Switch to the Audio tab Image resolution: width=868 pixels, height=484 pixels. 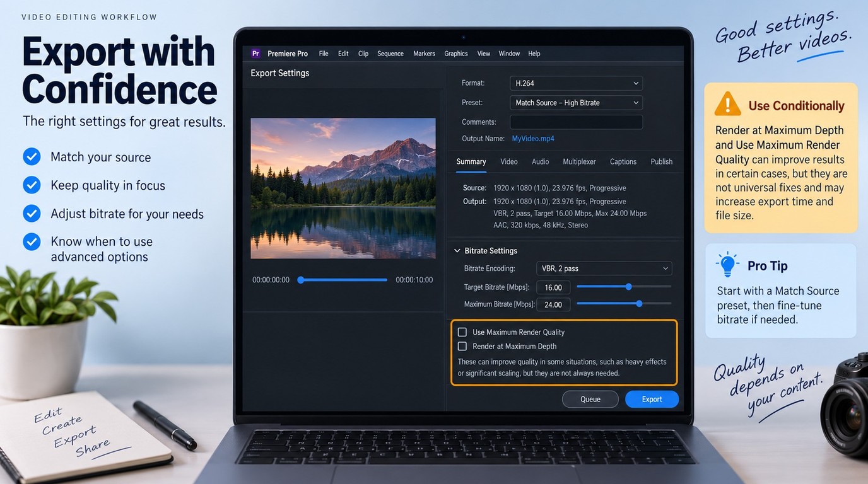pyautogui.click(x=541, y=162)
